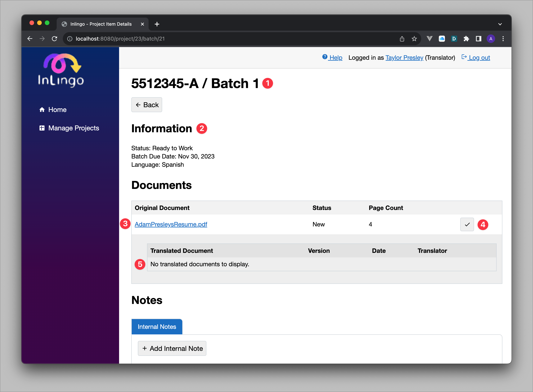Click the V extension icon in the toolbar
Screen dimensions: 533x392
430,38
